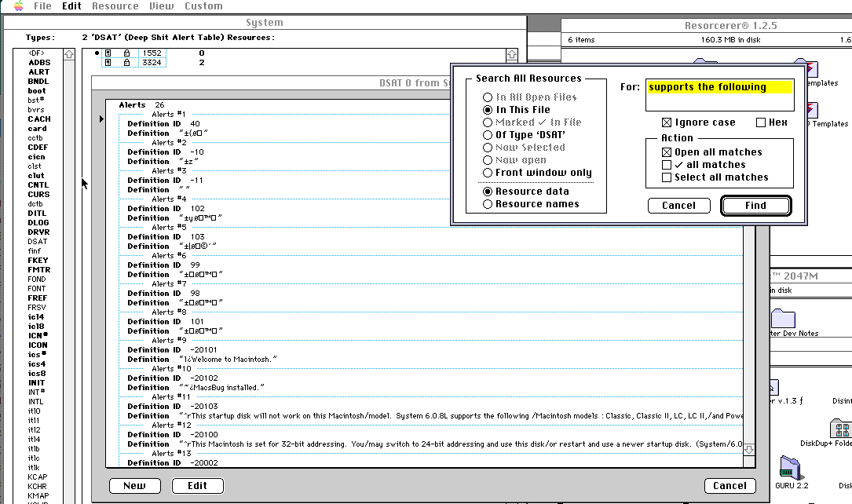Select the ALRT resource type

click(x=38, y=72)
